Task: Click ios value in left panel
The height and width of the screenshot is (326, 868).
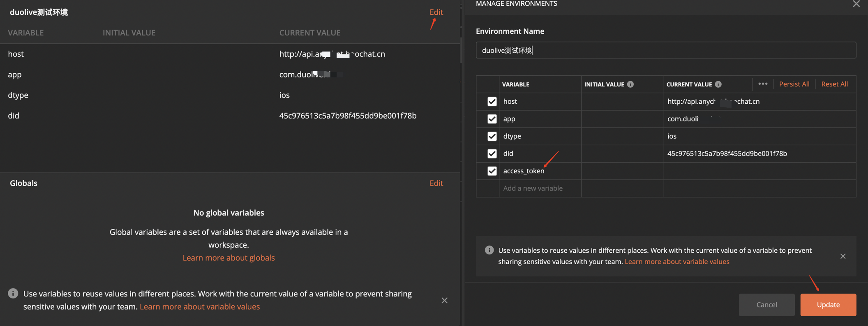Action: coord(284,95)
